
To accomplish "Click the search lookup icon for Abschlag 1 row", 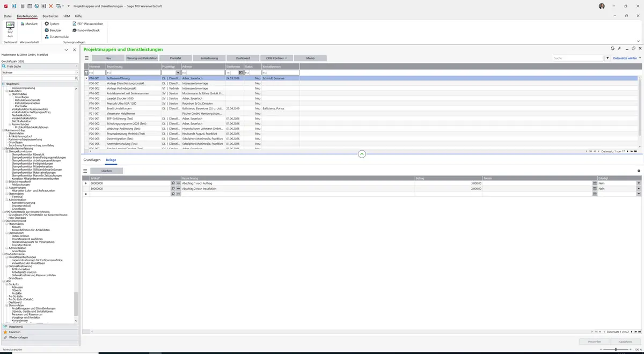I will click(173, 183).
